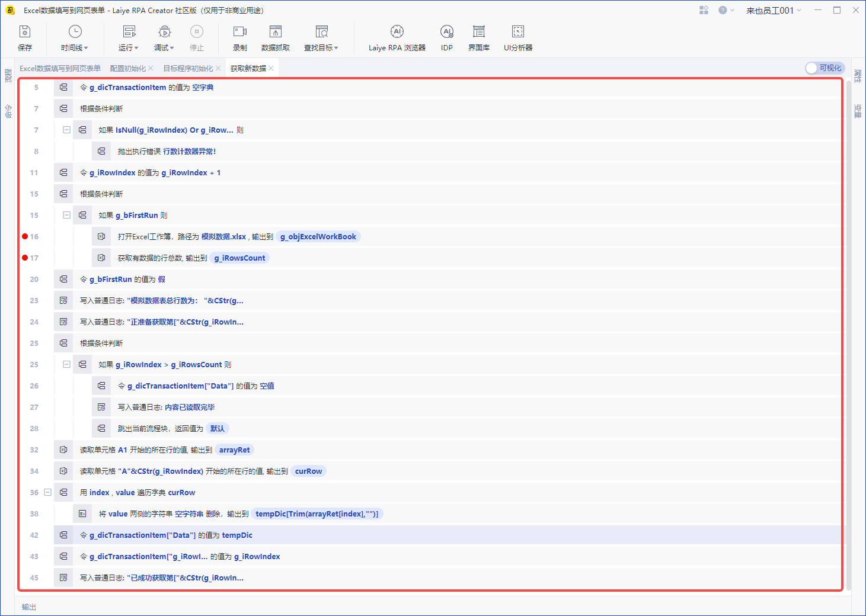Click icon of 打开Excel工作簿 command row
This screenshot has width=866, height=616.
click(x=101, y=236)
